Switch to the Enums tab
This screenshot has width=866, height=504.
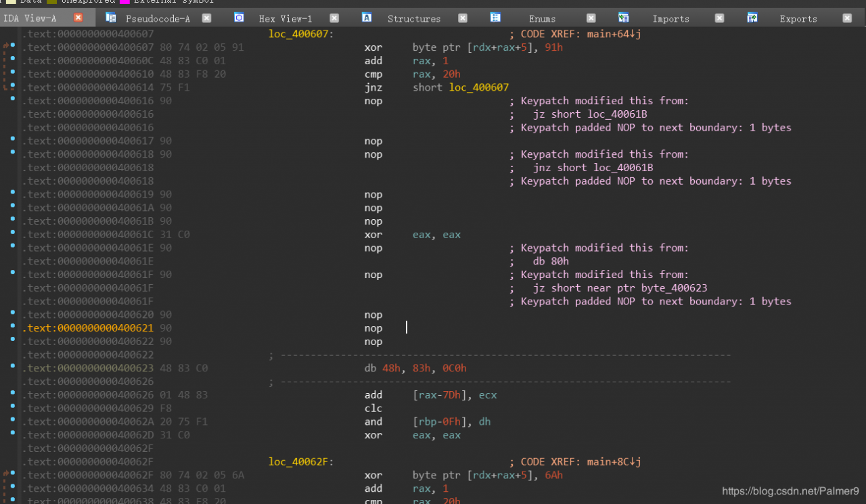542,18
